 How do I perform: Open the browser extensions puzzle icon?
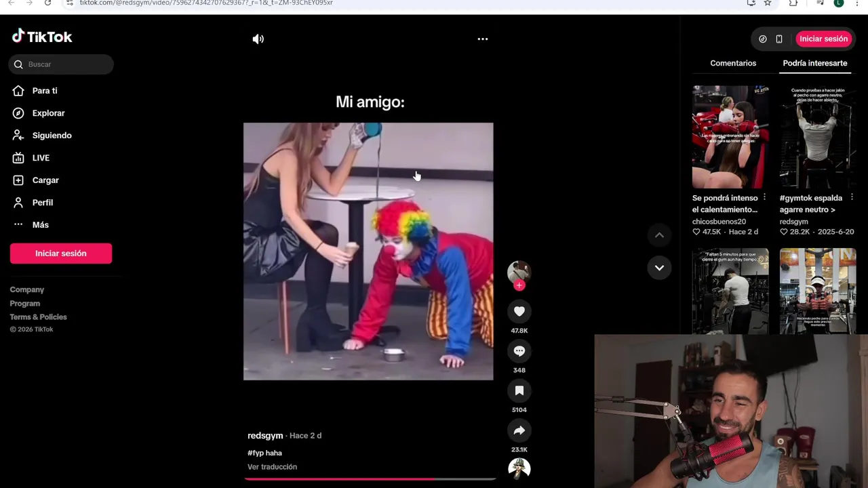[793, 3]
